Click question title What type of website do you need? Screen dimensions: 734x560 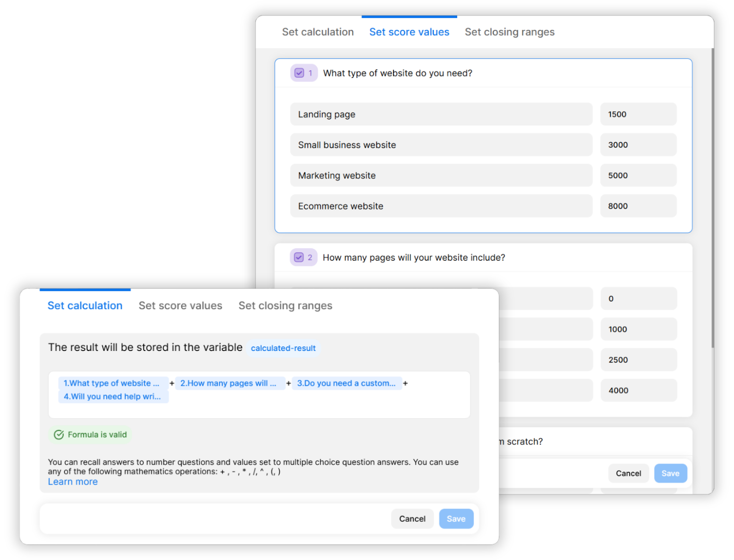click(x=398, y=73)
